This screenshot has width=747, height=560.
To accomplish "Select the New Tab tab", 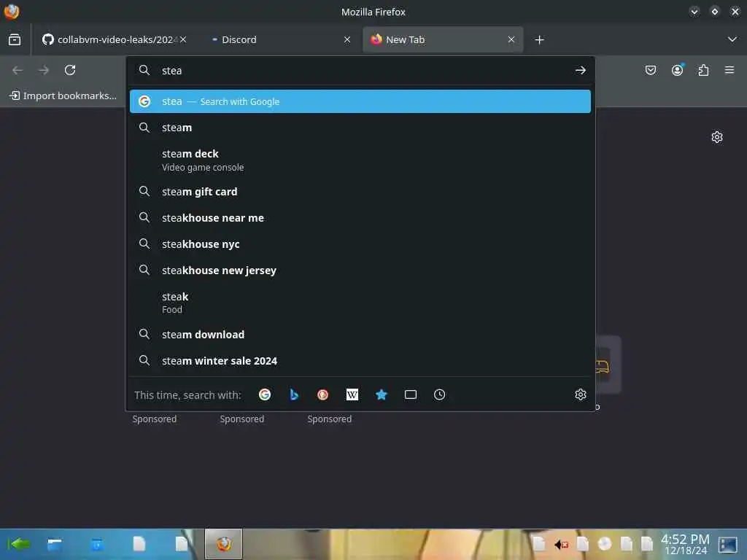I will [443, 39].
